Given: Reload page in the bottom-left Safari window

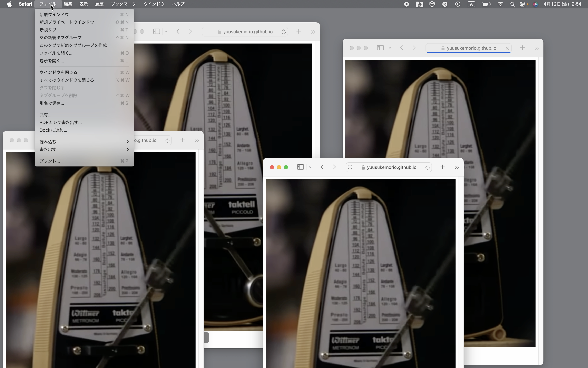Looking at the screenshot, I should (167, 140).
